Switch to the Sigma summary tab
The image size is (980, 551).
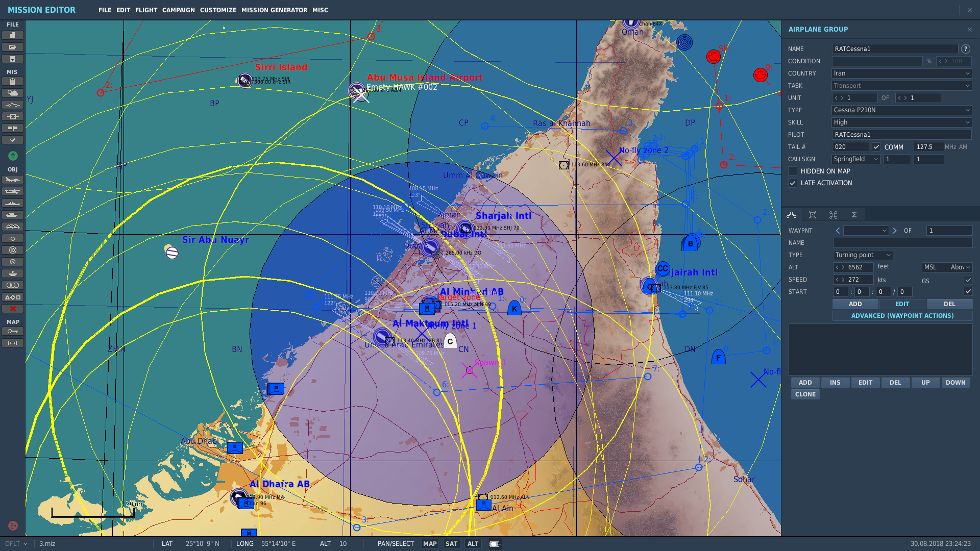(853, 215)
